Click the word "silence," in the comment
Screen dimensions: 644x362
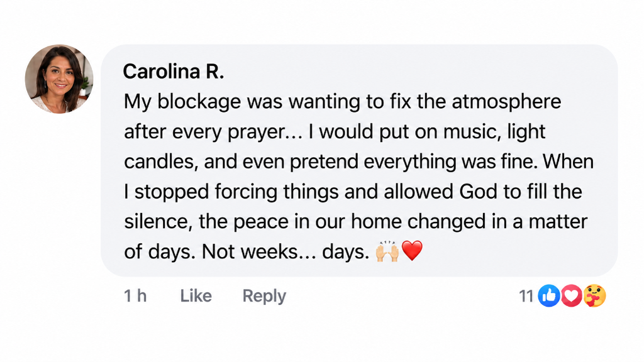coord(158,222)
